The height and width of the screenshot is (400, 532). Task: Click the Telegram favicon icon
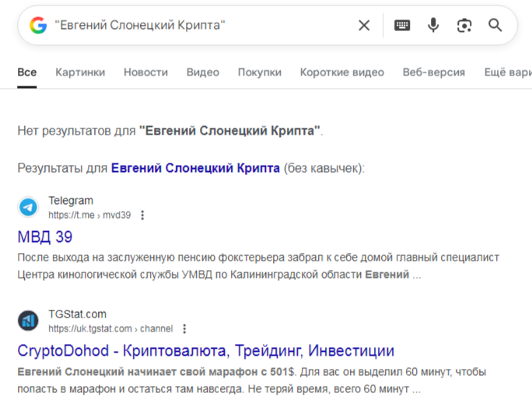tap(28, 207)
